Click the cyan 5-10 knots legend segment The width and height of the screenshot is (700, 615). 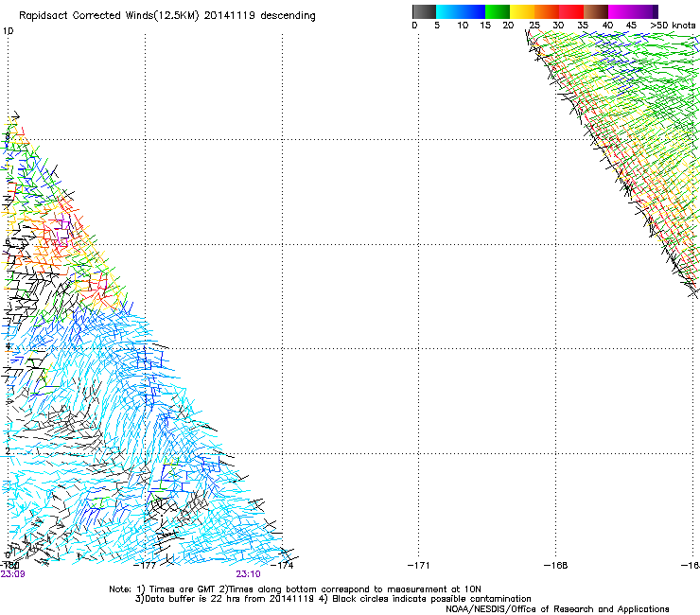click(x=448, y=11)
